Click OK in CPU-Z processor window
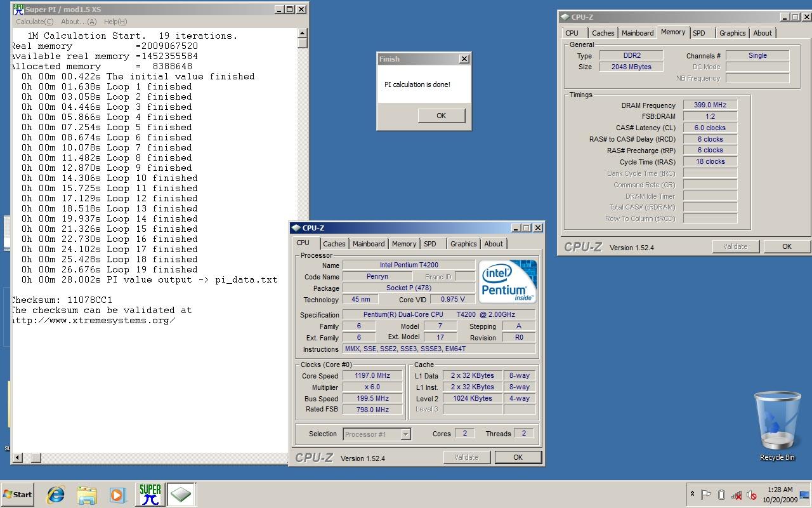This screenshot has height=508, width=812. (x=518, y=457)
